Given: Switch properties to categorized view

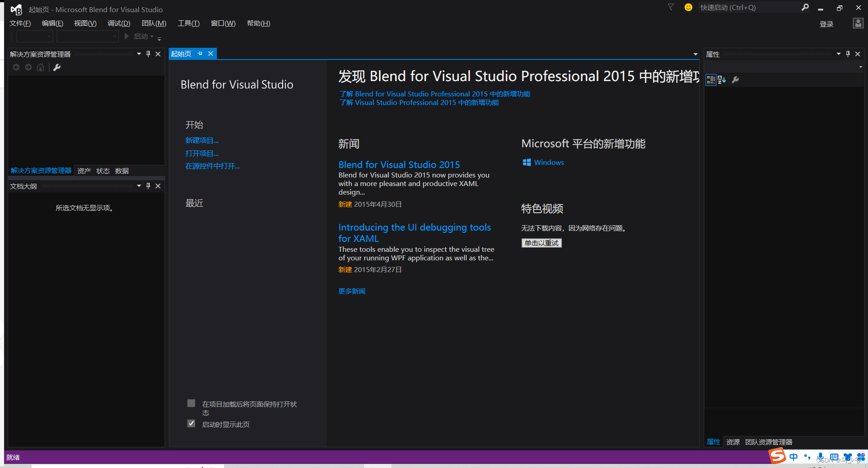Looking at the screenshot, I should click(711, 80).
